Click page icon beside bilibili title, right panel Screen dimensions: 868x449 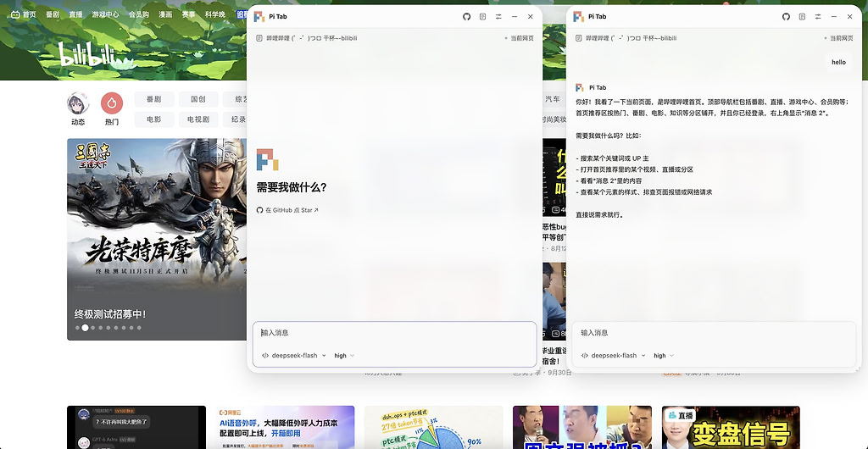(x=578, y=38)
